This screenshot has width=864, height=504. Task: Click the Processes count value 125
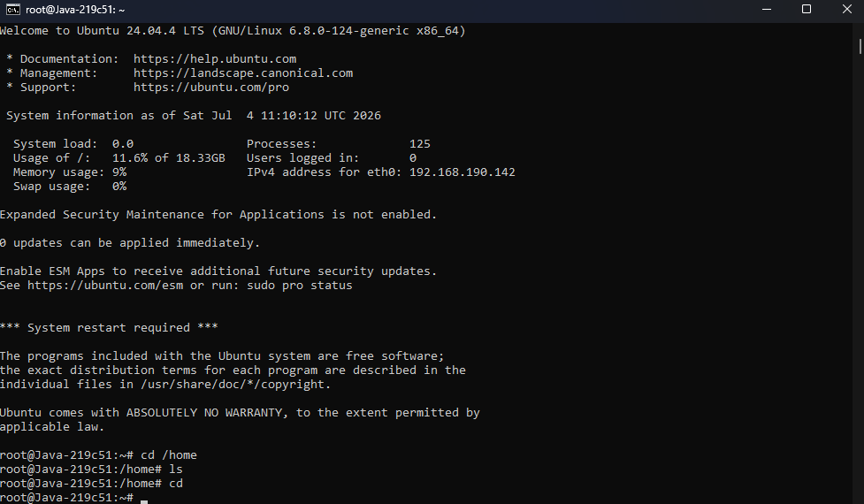(x=420, y=144)
